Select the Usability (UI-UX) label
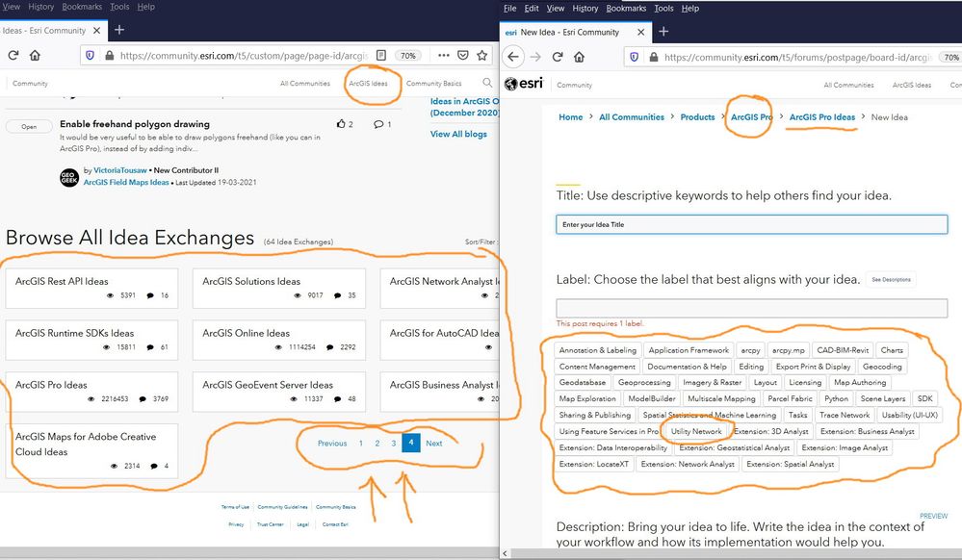 (910, 416)
